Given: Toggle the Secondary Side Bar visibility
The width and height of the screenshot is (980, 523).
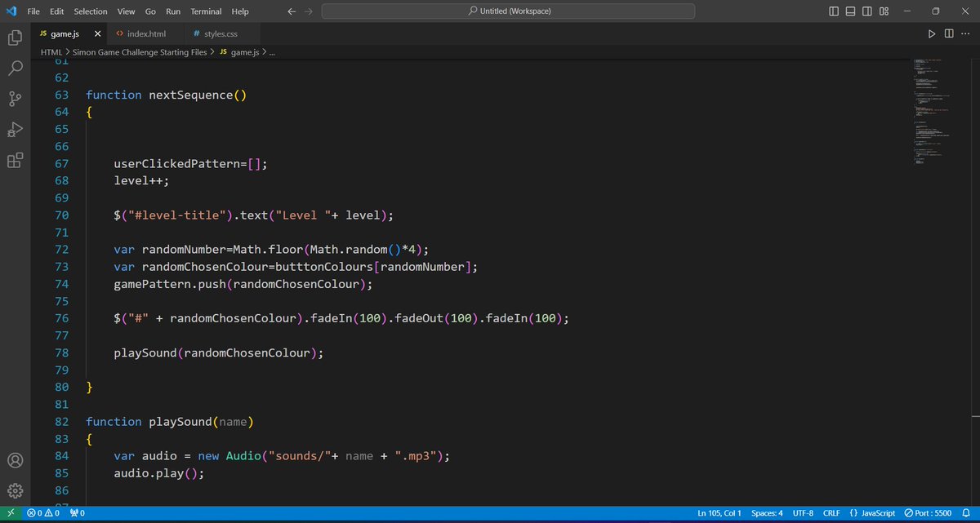Looking at the screenshot, I should [x=866, y=11].
